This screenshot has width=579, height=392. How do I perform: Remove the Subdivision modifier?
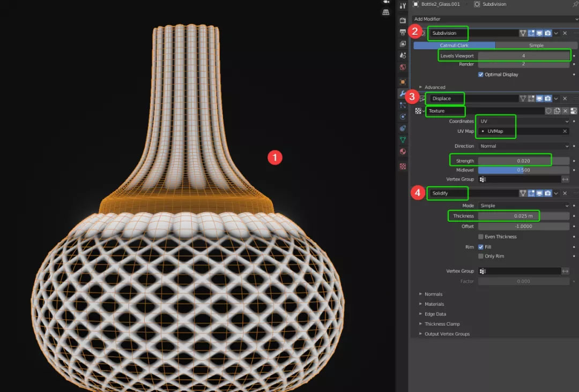pyautogui.click(x=565, y=33)
